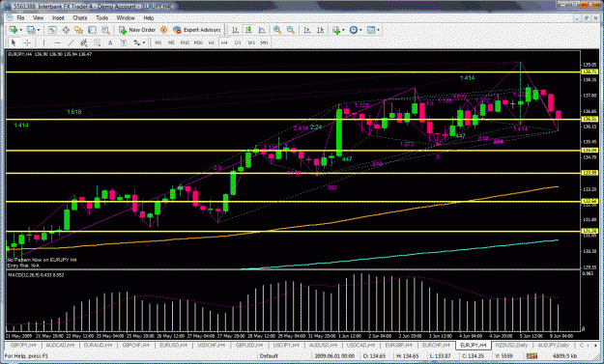Switch to H1 timeframe
The height and width of the screenshot is (364, 604).
click(x=211, y=42)
